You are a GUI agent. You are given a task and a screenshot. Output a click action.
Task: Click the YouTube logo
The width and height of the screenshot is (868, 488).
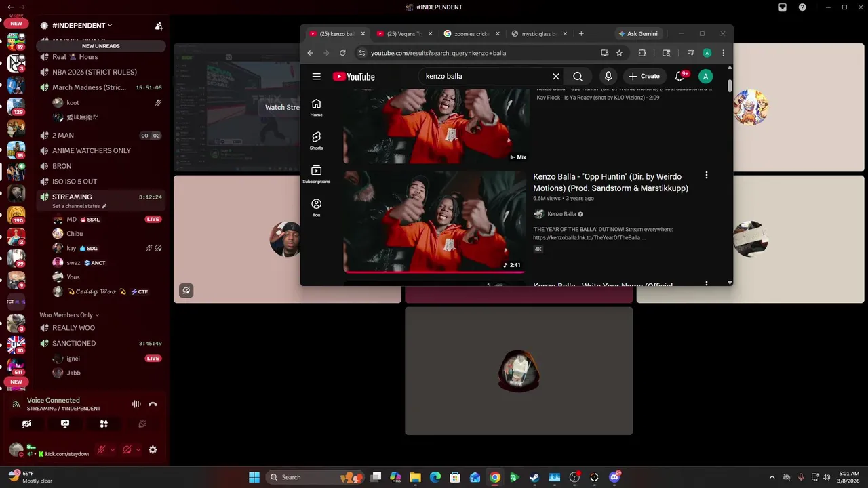click(354, 77)
